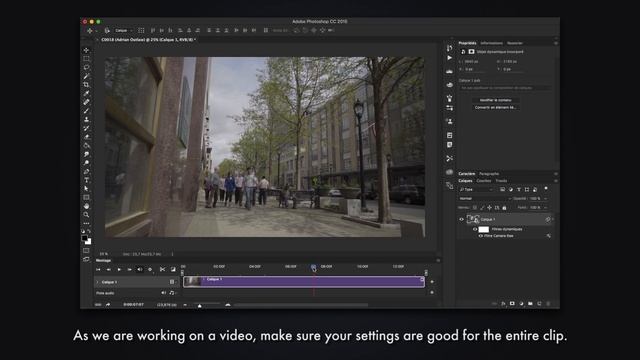The height and width of the screenshot is (360, 640).
Task: Toggle lock position icon in layers
Action: pyautogui.click(x=489, y=208)
